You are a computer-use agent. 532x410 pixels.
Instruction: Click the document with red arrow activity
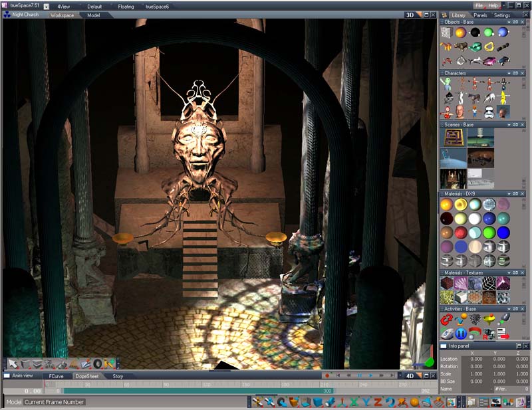503,334
